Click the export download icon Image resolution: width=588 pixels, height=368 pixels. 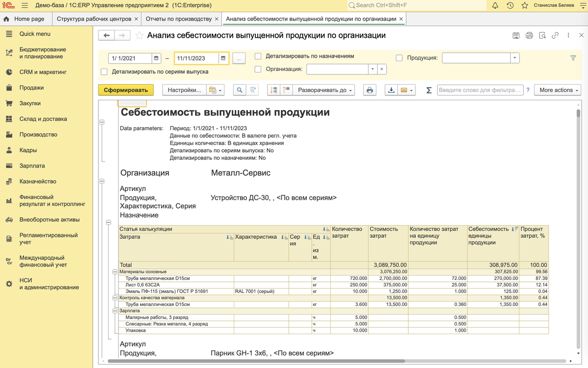point(392,90)
